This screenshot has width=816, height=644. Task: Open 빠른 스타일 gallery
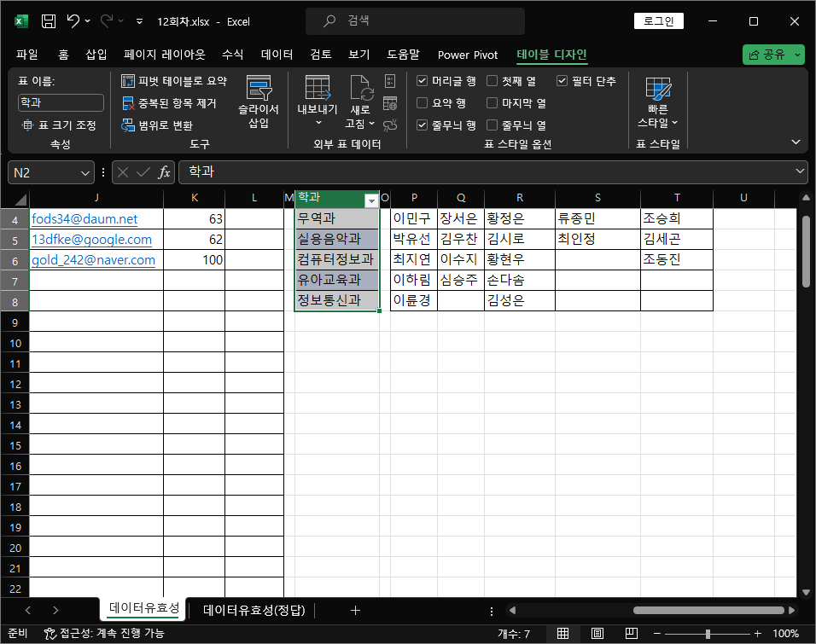coord(658,102)
